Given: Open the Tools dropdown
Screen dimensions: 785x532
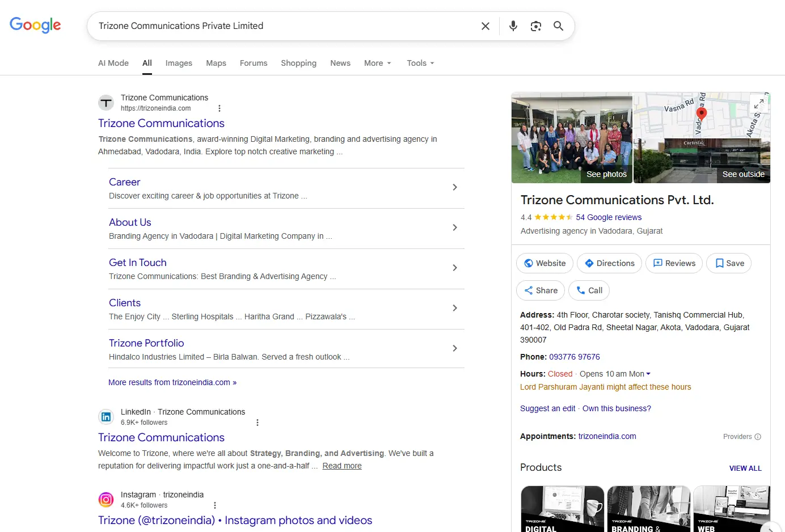Looking at the screenshot, I should 420,63.
